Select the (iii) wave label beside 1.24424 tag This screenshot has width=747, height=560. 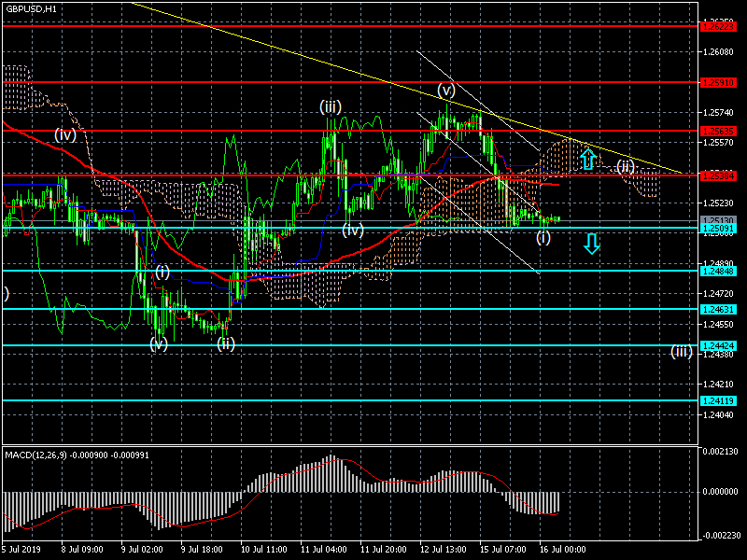[682, 352]
